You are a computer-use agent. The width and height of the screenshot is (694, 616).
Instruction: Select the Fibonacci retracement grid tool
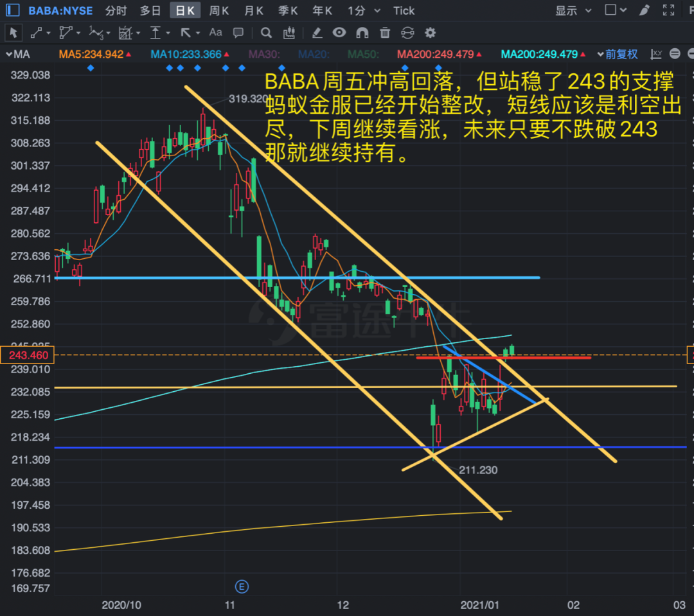click(126, 33)
